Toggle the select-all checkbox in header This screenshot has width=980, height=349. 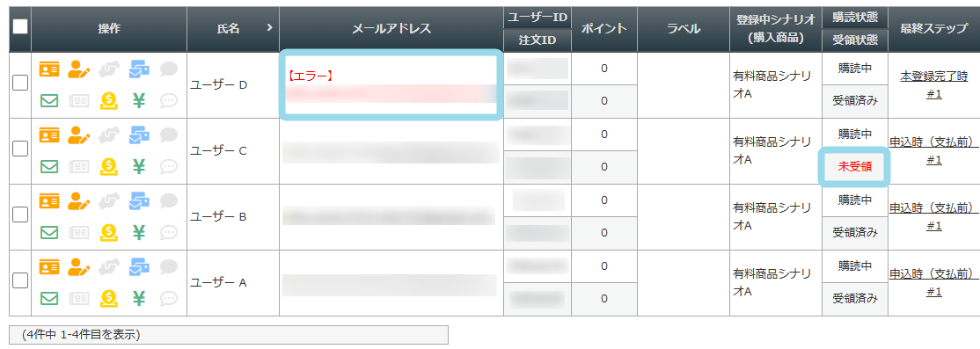coord(20,26)
